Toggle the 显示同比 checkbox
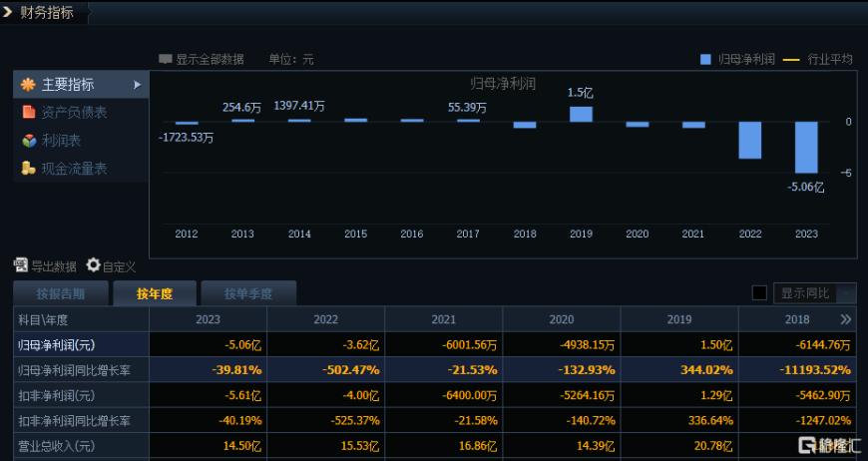Image resolution: width=868 pixels, height=461 pixels. click(759, 293)
